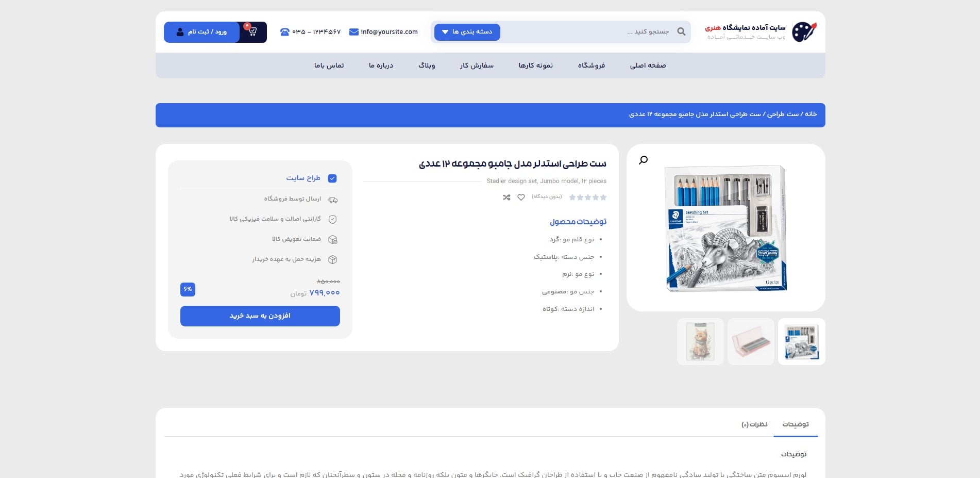Click the delivery truck icon
The width and height of the screenshot is (980, 478).
click(x=333, y=200)
